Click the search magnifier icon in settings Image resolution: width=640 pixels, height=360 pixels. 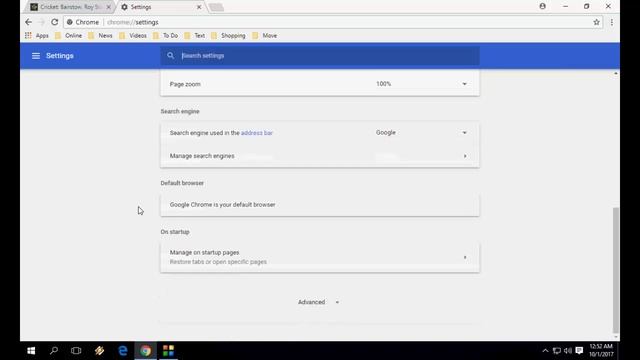point(171,56)
